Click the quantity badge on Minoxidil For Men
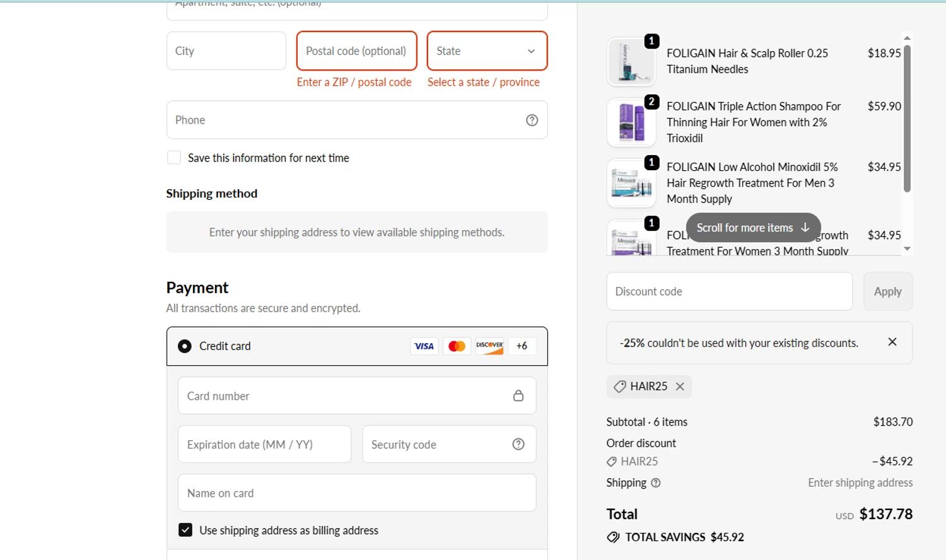The width and height of the screenshot is (946, 560). point(651,163)
